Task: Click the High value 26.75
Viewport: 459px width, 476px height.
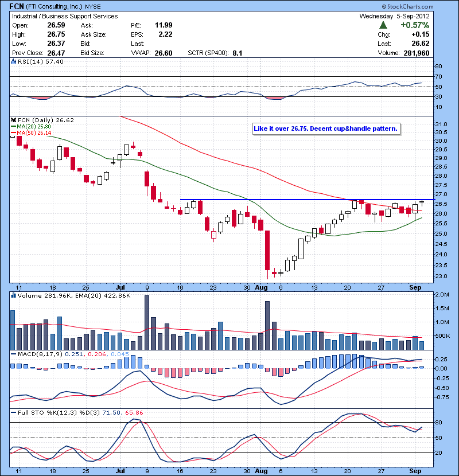Action: [x=56, y=34]
